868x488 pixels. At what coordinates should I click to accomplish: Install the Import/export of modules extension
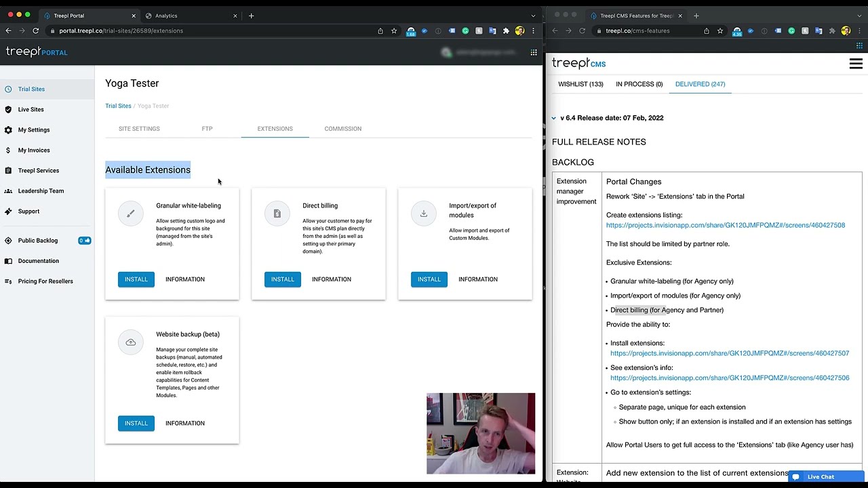[429, 279]
